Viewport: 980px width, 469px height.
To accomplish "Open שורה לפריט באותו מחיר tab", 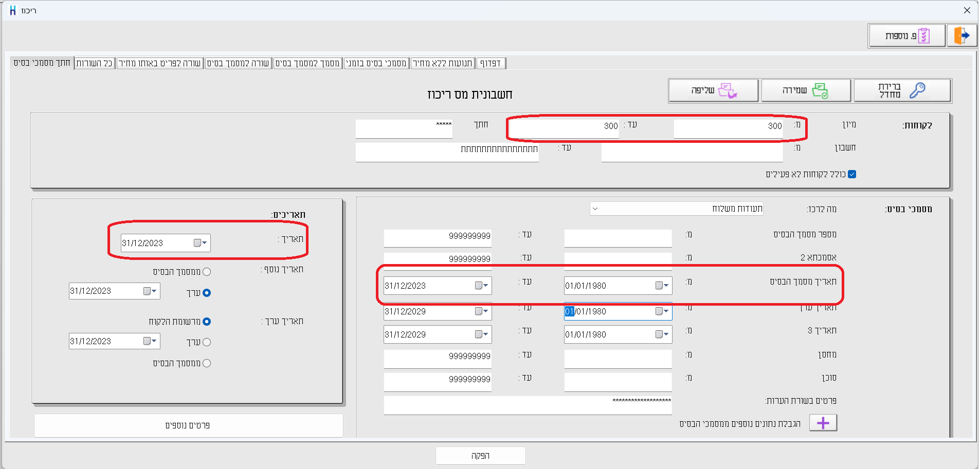I will point(159,63).
